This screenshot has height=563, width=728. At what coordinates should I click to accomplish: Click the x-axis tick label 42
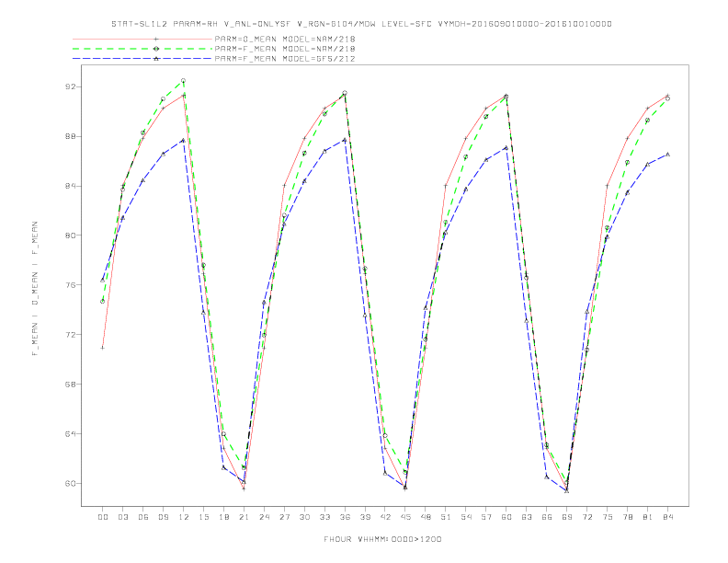pos(385,517)
